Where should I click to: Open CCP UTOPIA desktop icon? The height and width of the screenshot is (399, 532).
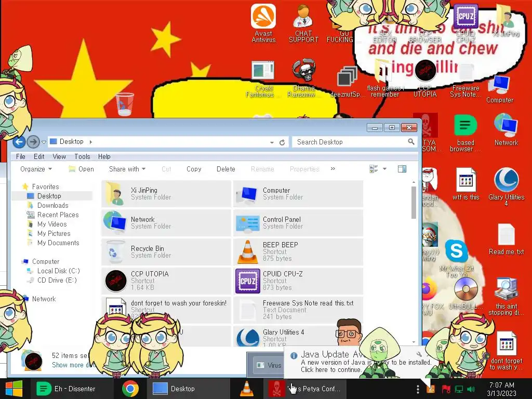click(x=425, y=79)
